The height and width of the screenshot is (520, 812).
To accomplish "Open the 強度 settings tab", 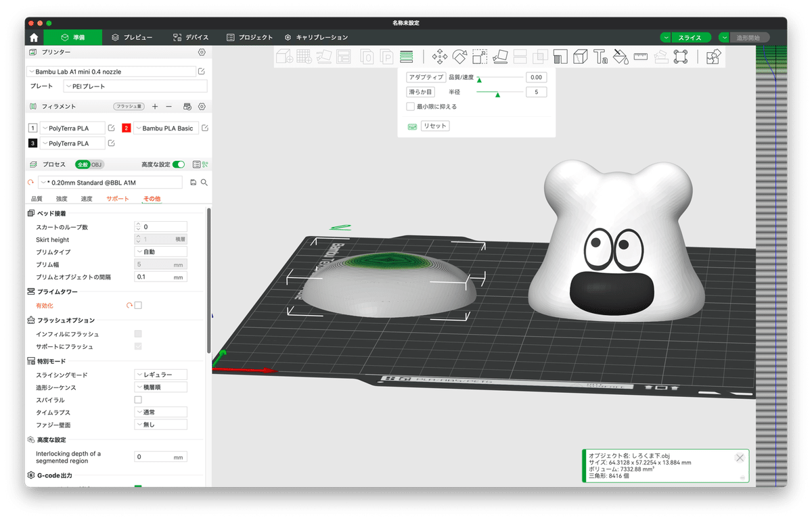I will (x=62, y=199).
